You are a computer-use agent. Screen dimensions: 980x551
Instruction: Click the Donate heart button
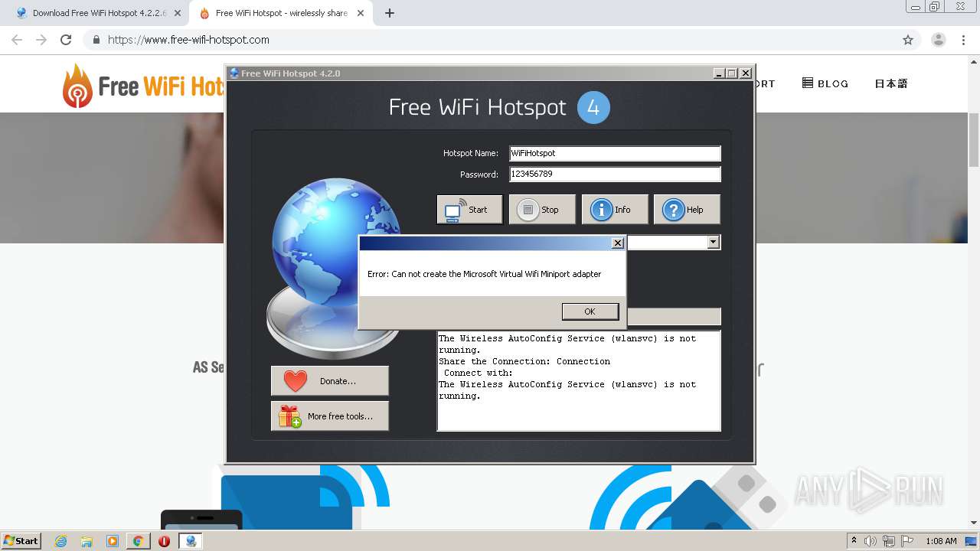point(329,380)
